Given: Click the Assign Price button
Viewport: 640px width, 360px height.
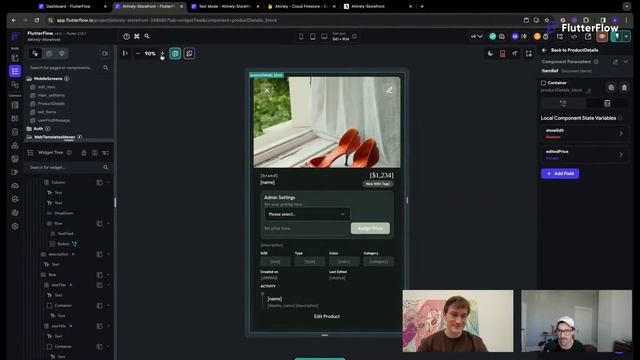Looking at the screenshot, I should coord(370,228).
